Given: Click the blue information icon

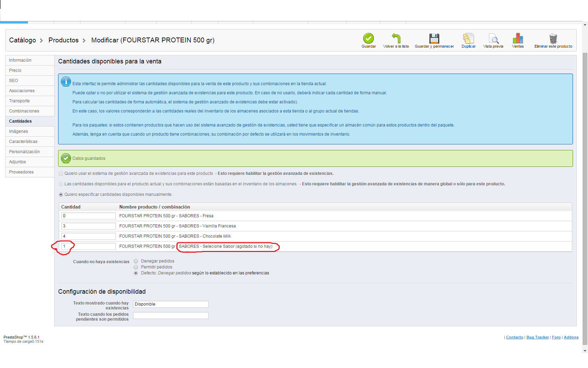Looking at the screenshot, I should [66, 81].
